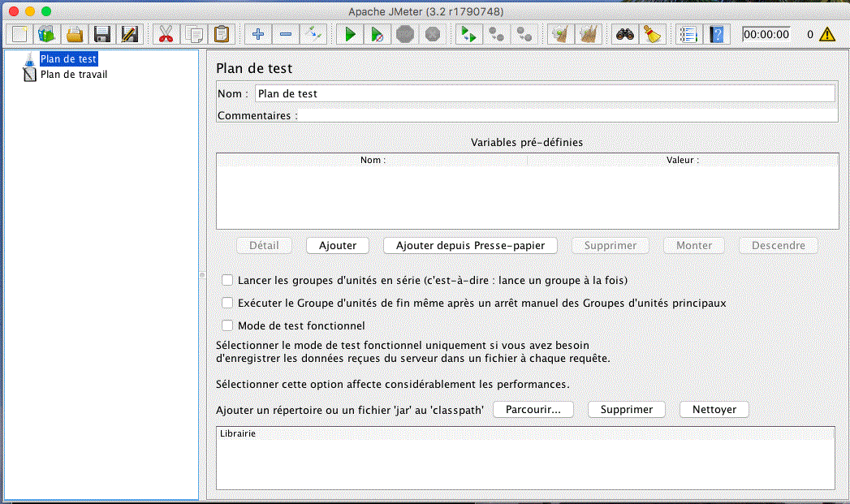This screenshot has height=504, width=850.
Task: Click the Nom text field
Action: point(545,93)
